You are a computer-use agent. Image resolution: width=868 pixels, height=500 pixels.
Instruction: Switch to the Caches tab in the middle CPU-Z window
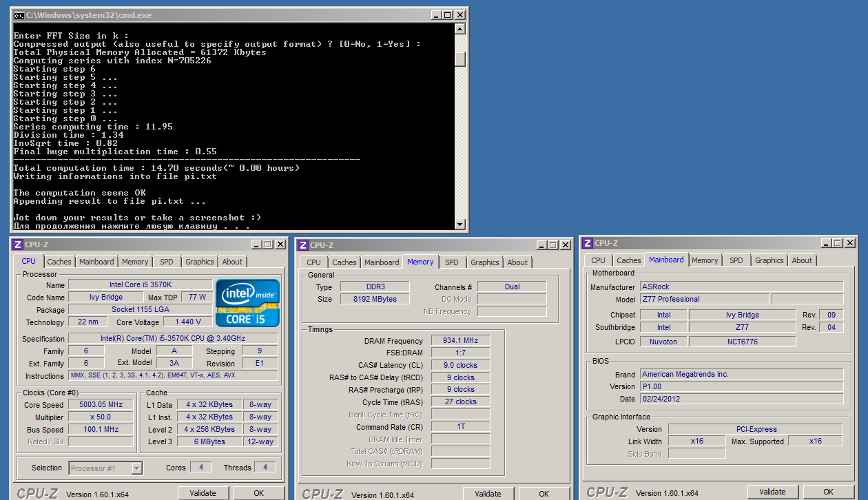(x=344, y=262)
